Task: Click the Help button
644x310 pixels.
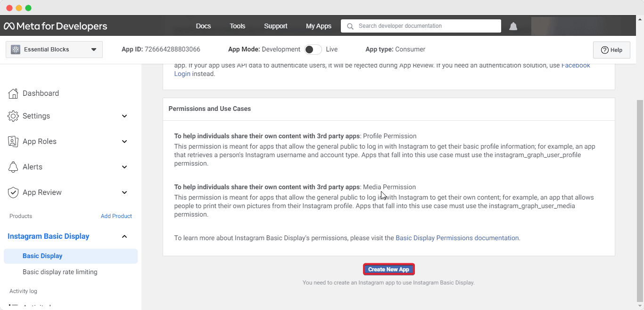Action: click(x=611, y=50)
